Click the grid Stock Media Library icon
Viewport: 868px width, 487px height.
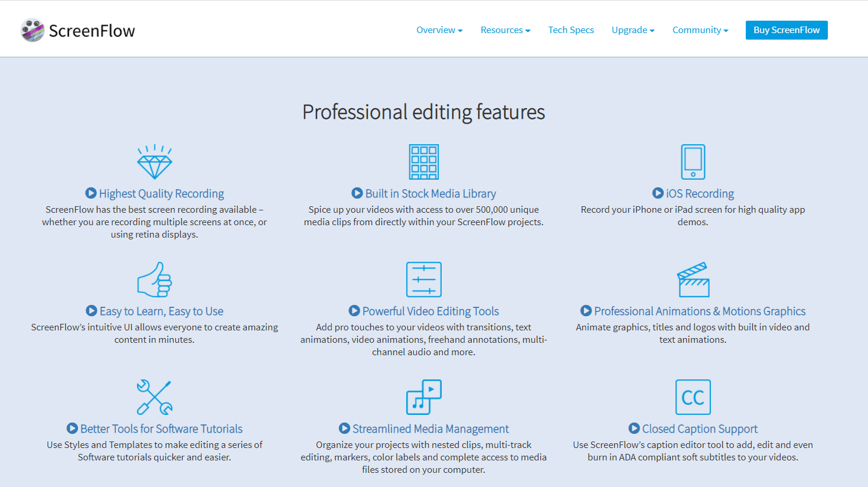click(x=423, y=162)
